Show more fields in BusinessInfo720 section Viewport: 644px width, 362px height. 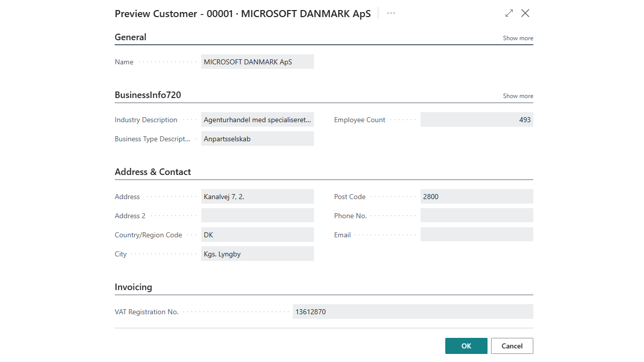[x=518, y=96]
